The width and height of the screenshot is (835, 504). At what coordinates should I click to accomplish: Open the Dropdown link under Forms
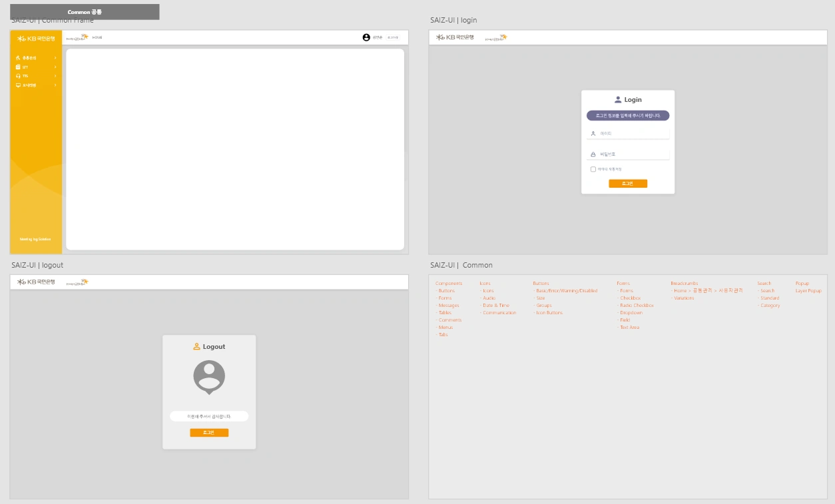point(630,313)
